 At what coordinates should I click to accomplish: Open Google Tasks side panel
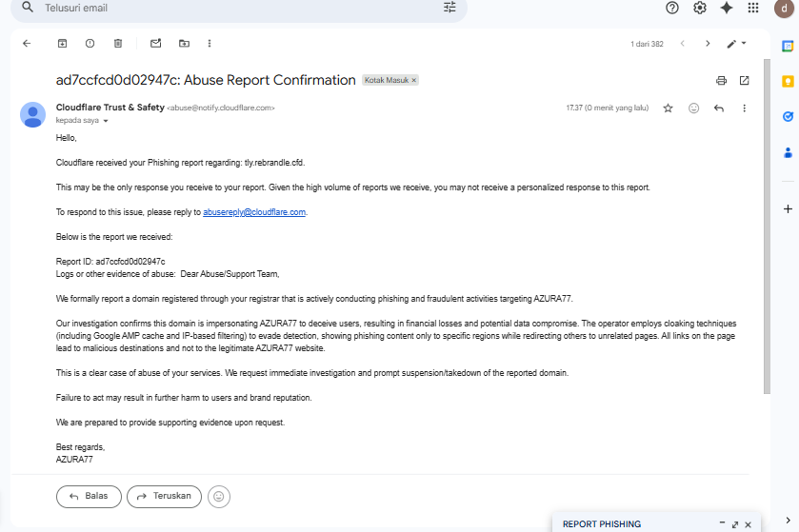(x=788, y=116)
